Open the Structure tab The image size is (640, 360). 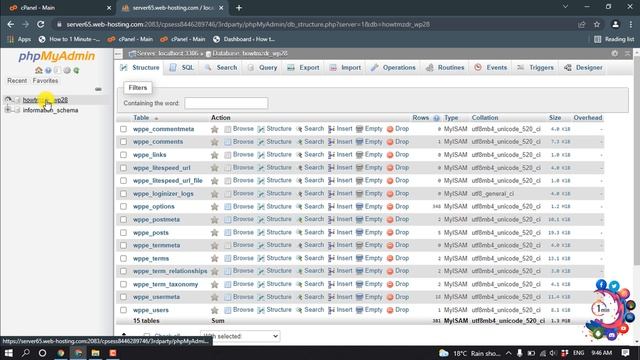140,68
